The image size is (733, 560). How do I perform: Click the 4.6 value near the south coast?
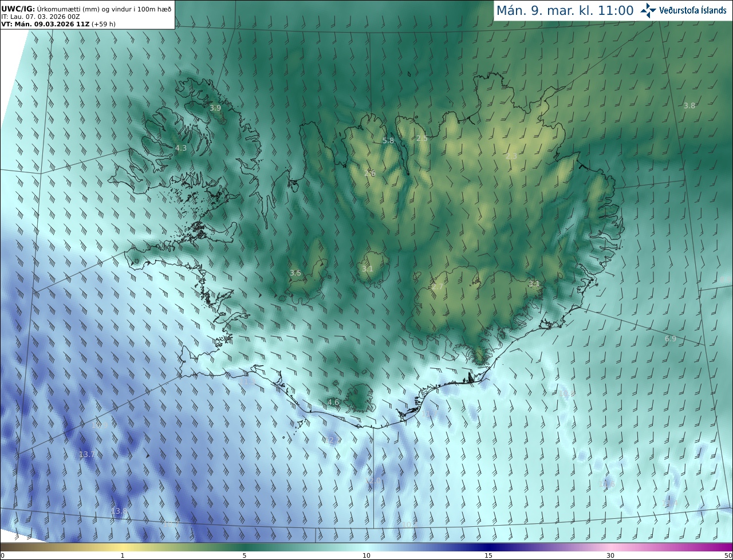(333, 402)
